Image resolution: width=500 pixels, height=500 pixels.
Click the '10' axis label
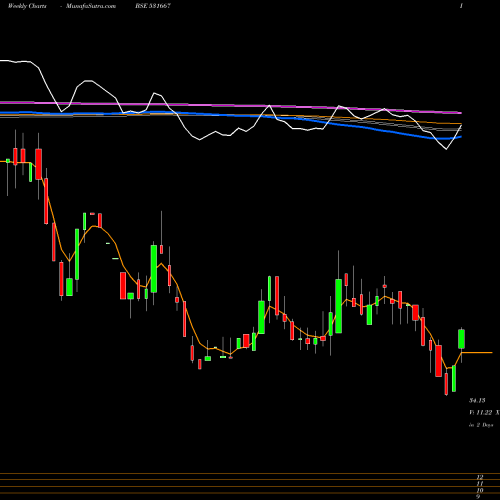pos(480,490)
